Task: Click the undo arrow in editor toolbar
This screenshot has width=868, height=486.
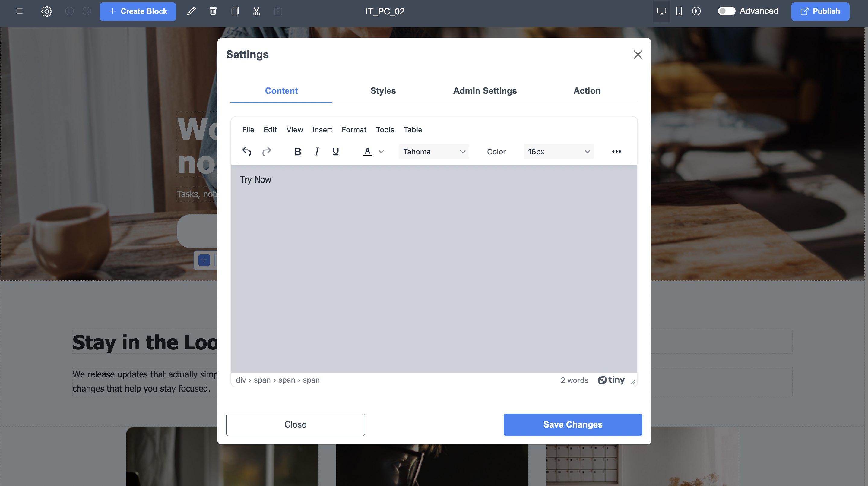Action: [247, 152]
